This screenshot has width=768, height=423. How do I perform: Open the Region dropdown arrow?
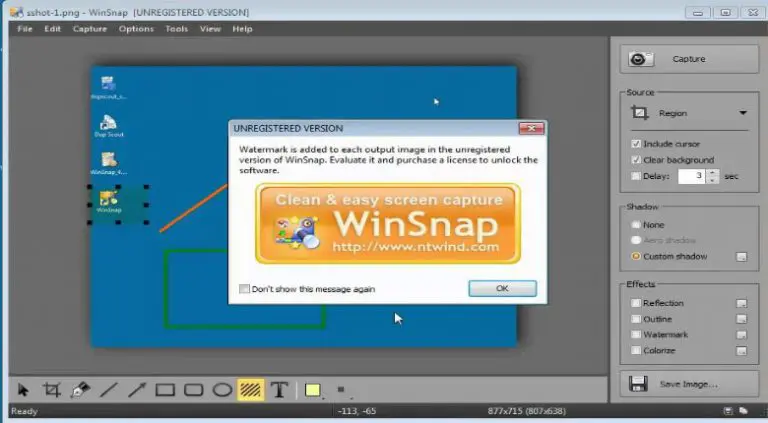[x=743, y=113]
